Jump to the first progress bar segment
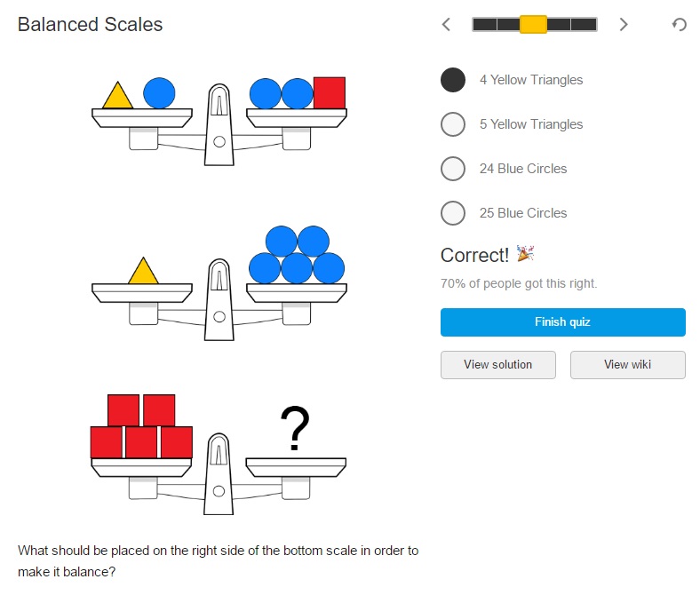700x611 pixels. click(484, 25)
